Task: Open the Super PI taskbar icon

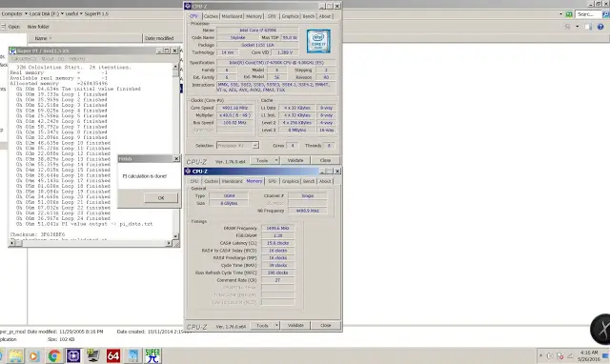Action: 152,355
